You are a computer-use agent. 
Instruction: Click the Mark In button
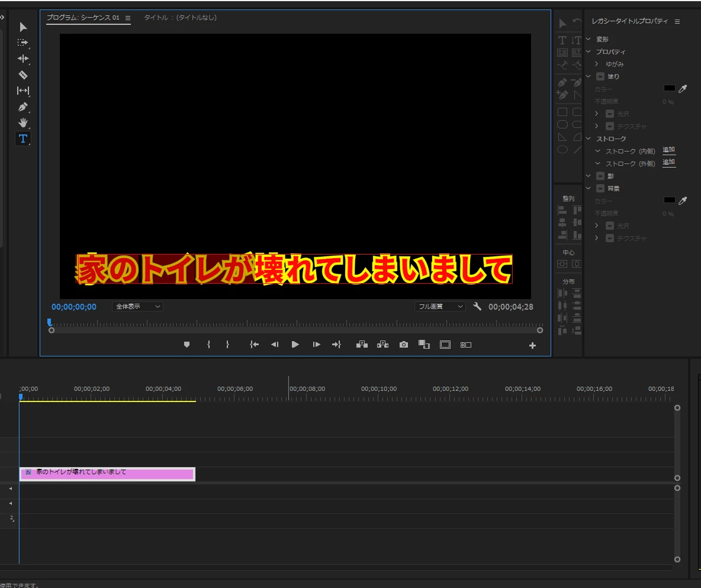point(209,345)
